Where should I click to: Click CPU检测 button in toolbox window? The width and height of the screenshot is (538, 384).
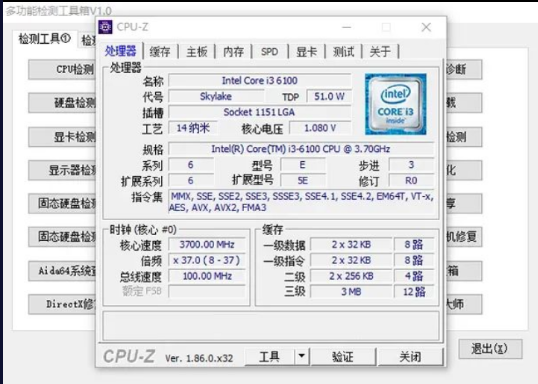(62, 70)
